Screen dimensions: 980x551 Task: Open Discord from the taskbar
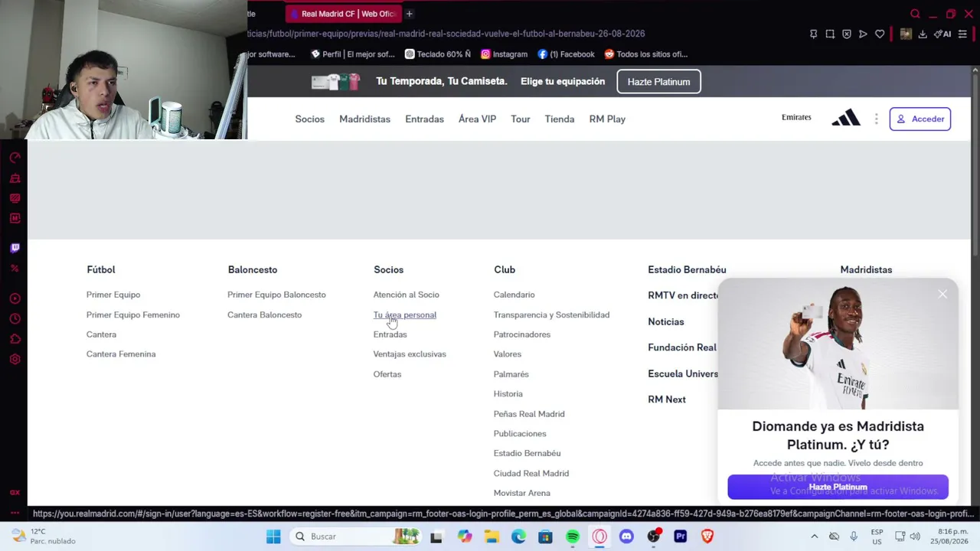click(x=626, y=536)
